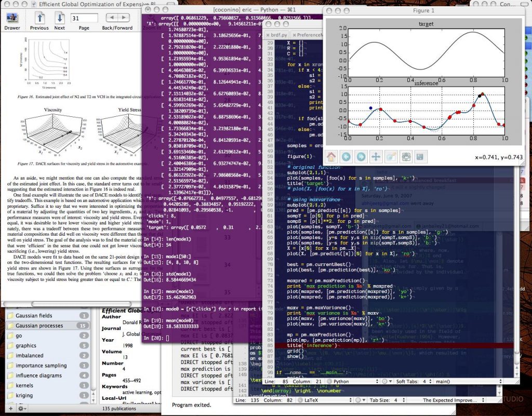Click the 'target' subplot title
Screen dimensions: 532x416
point(426,24)
